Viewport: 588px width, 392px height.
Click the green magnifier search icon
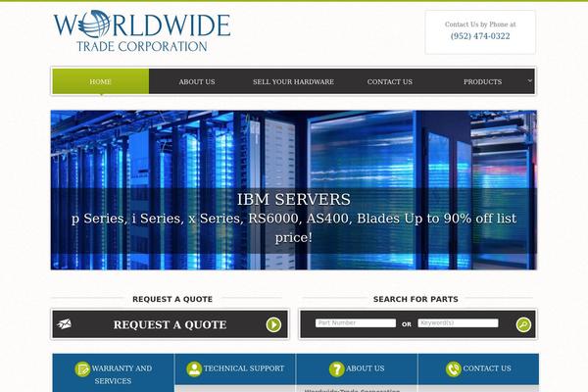point(523,324)
